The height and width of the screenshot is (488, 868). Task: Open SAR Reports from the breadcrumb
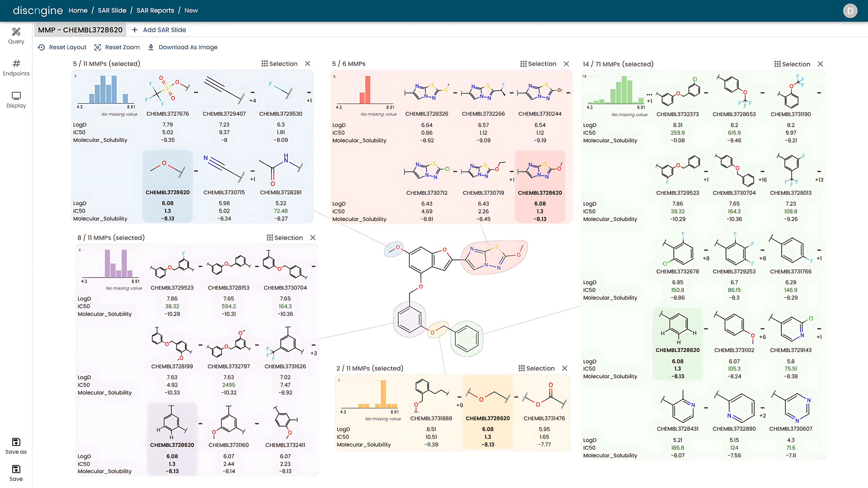pos(155,10)
